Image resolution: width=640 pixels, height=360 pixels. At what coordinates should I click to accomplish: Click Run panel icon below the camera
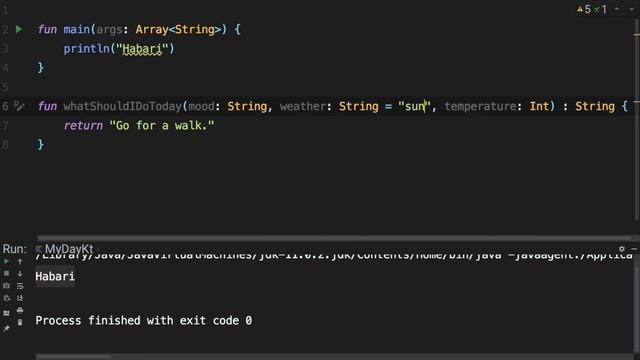coord(7,298)
